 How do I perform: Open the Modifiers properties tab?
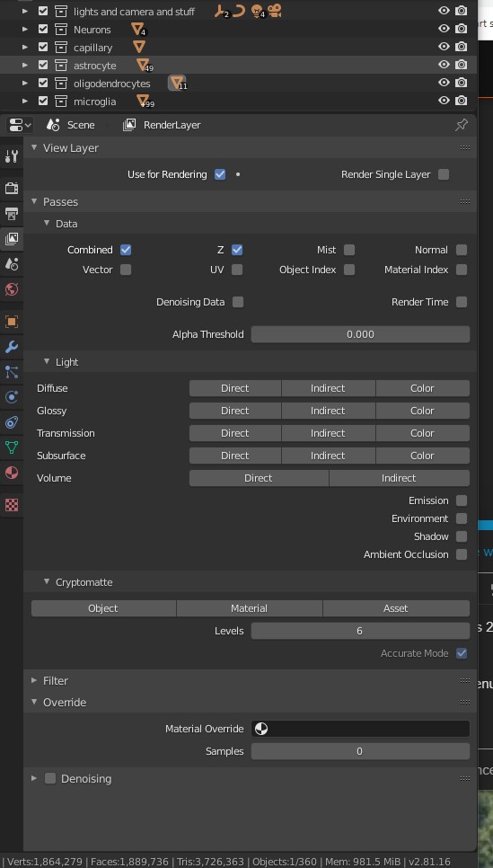(12, 347)
